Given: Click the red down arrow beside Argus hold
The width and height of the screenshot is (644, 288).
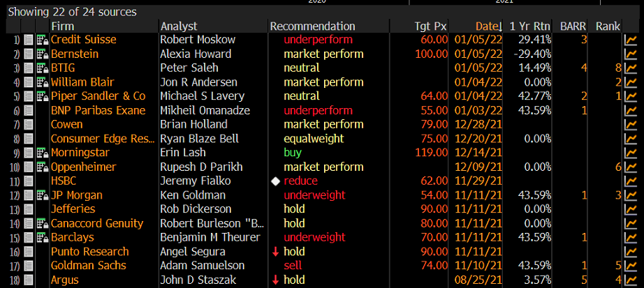Looking at the screenshot, I should (276, 280).
